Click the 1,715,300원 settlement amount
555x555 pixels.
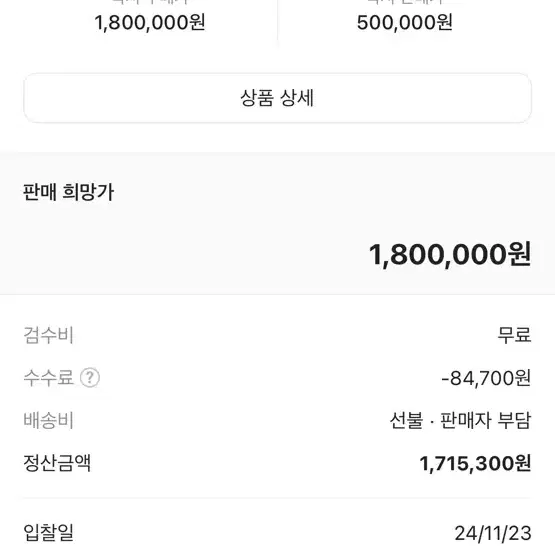(475, 463)
